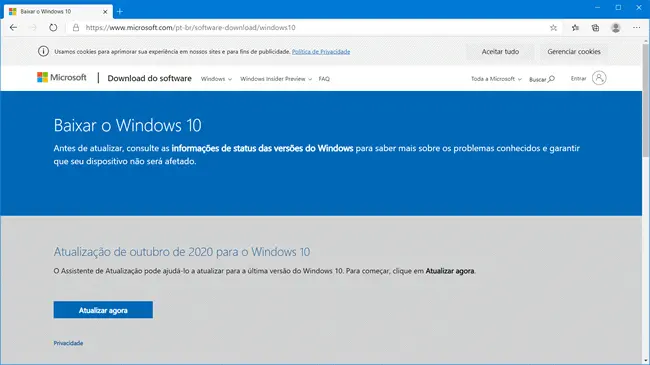
Task: Click the cookie banner info icon
Action: coord(43,51)
